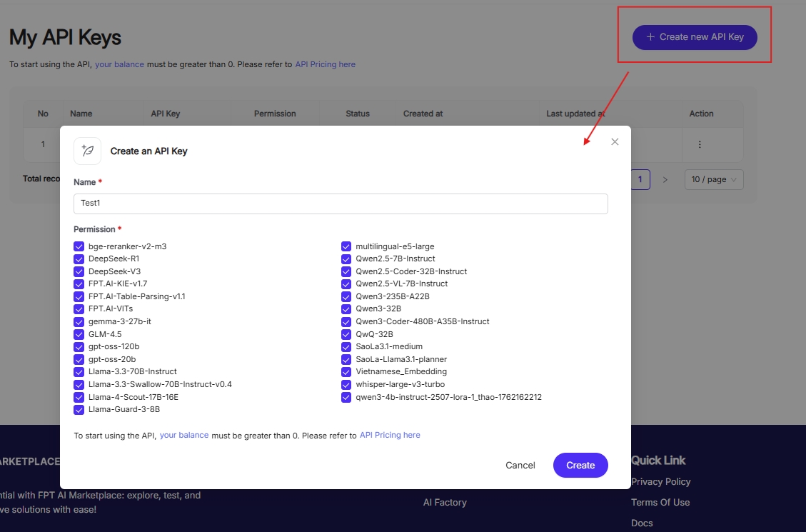Click the leaf icon in dialog header
806x532 pixels.
88,151
